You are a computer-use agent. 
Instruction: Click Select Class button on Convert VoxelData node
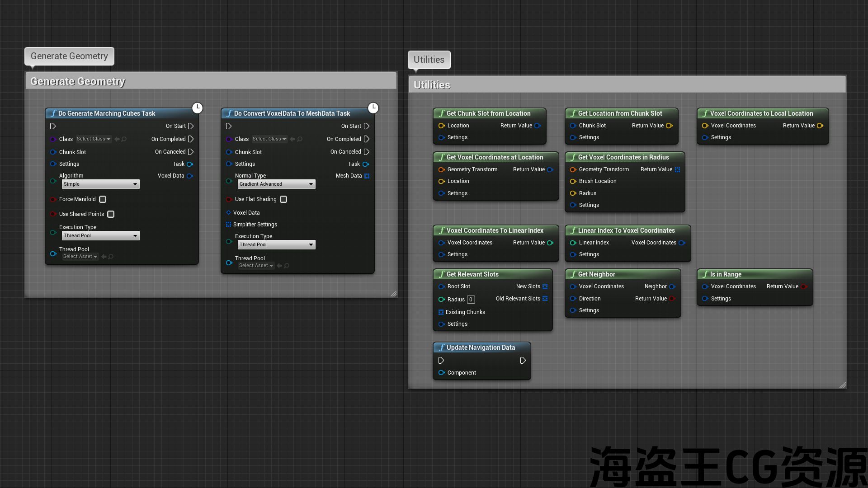[x=269, y=139]
